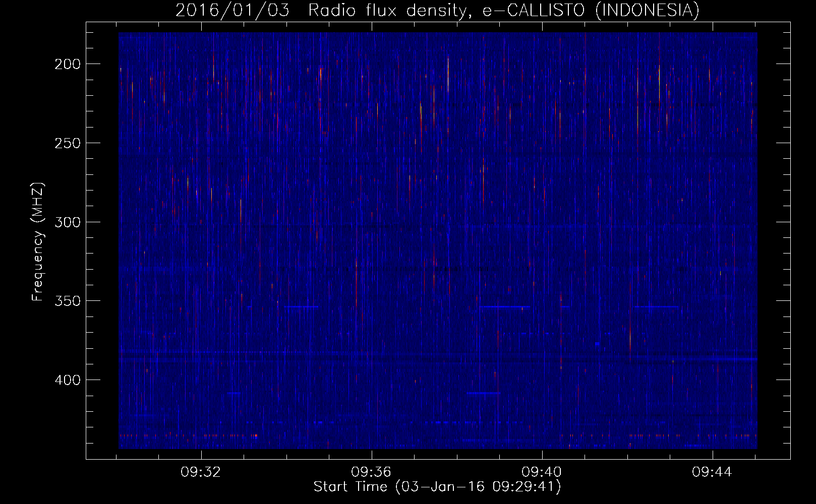The height and width of the screenshot is (504, 816).
Task: Click the 09:40 time tick label
Action: [x=542, y=472]
